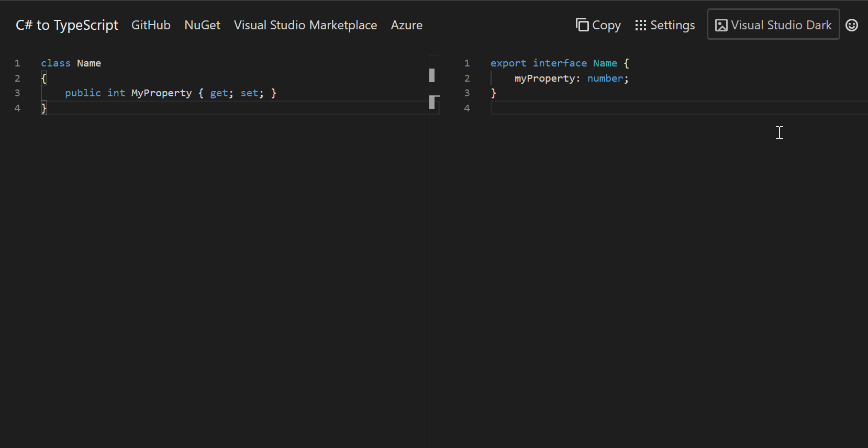Click the 'set' accessor in the C# code

[249, 93]
